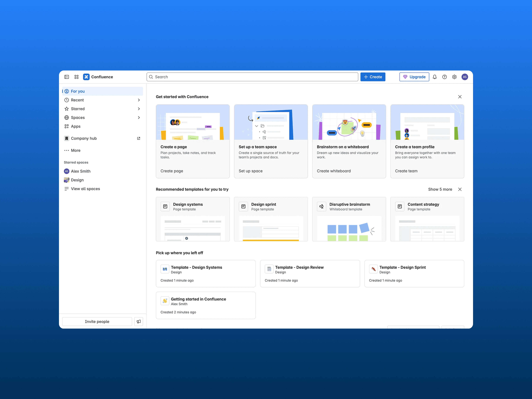Open the settings gear icon
This screenshot has width=532, height=399.
(x=454, y=77)
